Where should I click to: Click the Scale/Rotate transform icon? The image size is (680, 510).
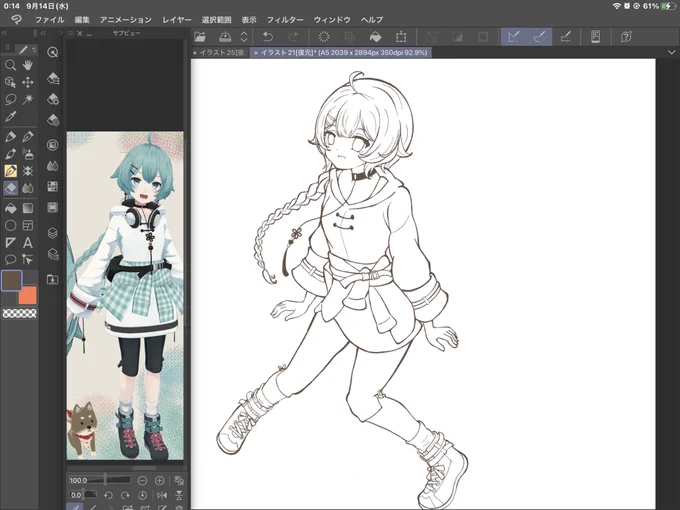tap(401, 37)
